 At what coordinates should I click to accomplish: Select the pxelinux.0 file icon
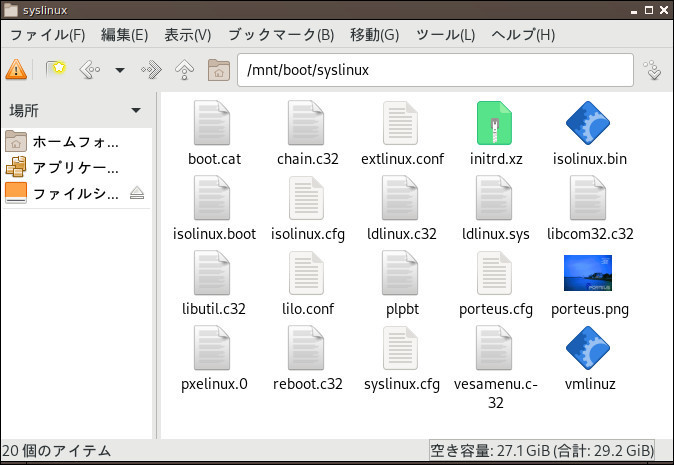coord(212,347)
